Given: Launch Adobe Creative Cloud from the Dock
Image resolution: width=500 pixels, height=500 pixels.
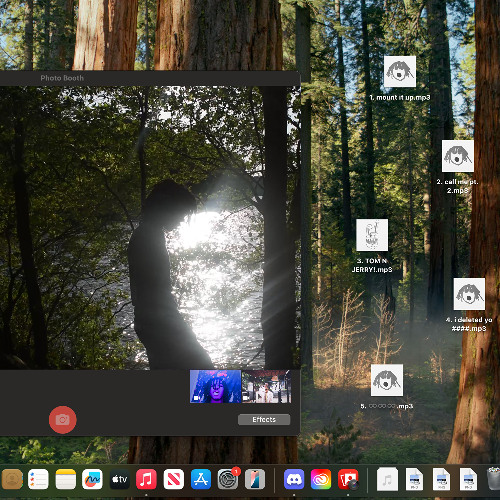Looking at the screenshot, I should click(x=321, y=479).
